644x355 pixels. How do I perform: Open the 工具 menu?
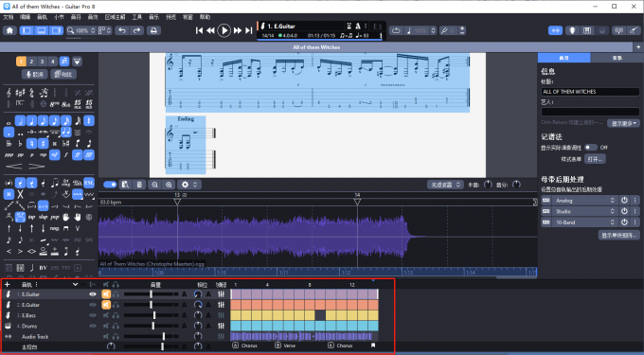click(x=136, y=17)
